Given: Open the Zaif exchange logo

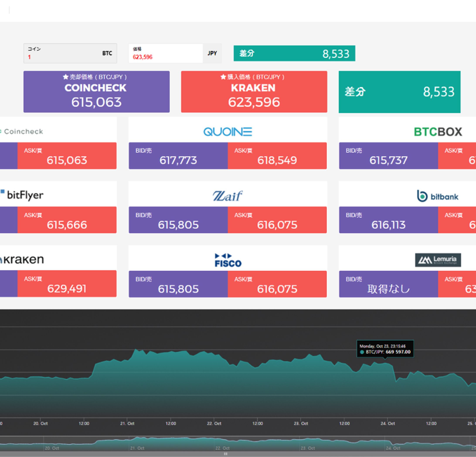Looking at the screenshot, I should (x=228, y=196).
